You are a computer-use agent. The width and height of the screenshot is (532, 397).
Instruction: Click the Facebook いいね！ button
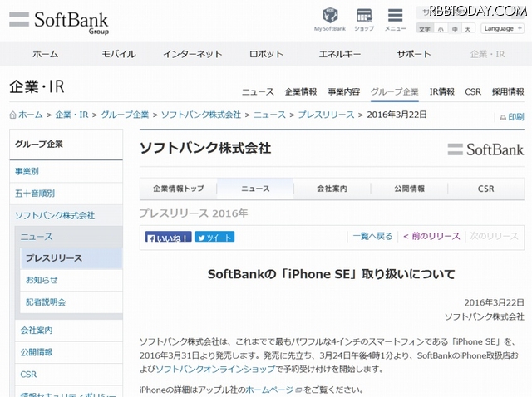(168, 237)
